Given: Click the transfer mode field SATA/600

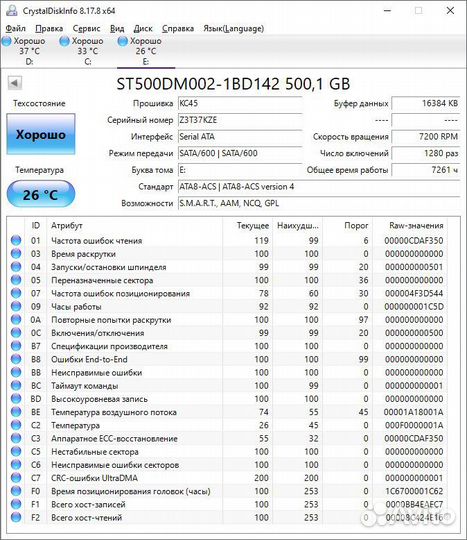Looking at the screenshot, I should coord(240,153).
